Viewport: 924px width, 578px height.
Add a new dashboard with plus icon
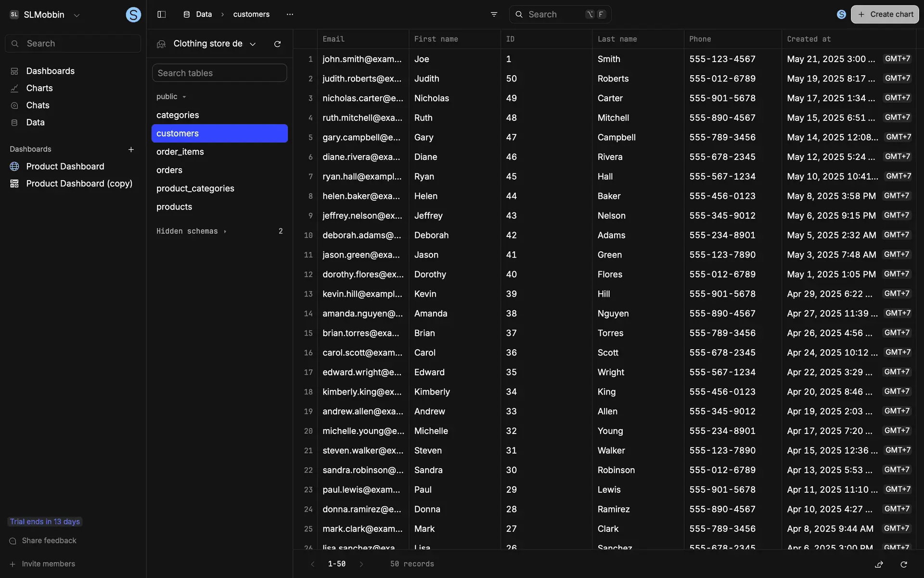point(131,149)
